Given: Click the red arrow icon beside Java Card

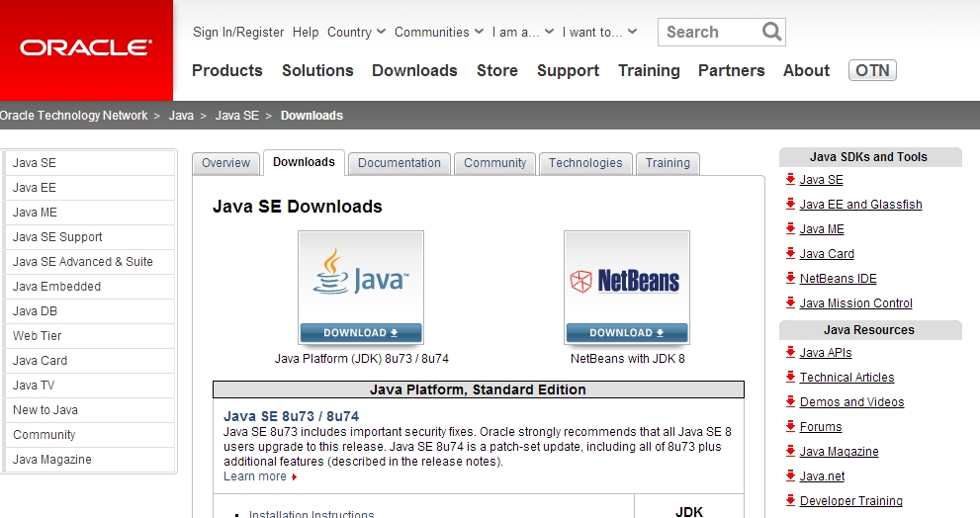Looking at the screenshot, I should pyautogui.click(x=790, y=253).
